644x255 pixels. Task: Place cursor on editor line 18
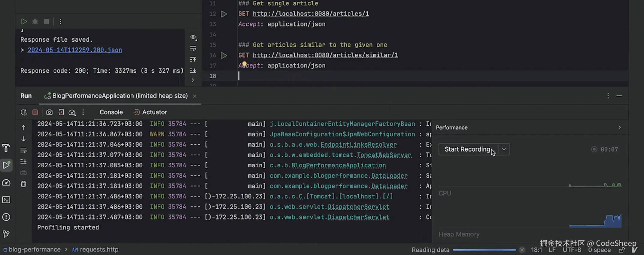(433, 76)
